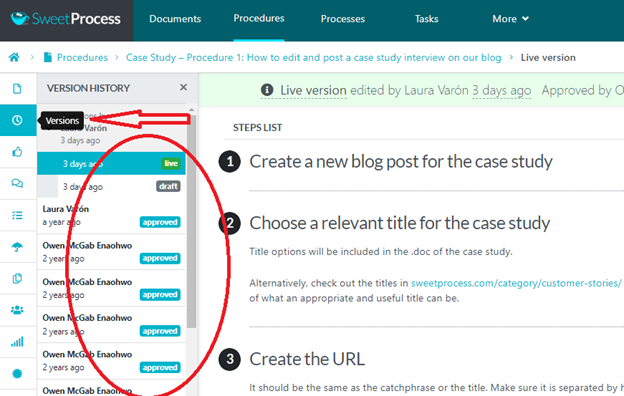Viewport: 624px width, 396px height.
Task: Click the VERSION HISTORY panel title
Action: 88,88
